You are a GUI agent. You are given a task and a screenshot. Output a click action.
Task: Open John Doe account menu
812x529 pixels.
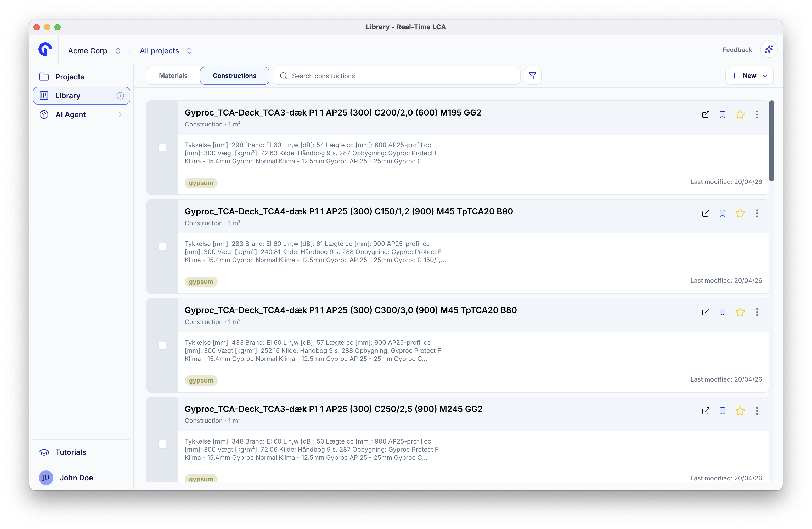[82, 478]
